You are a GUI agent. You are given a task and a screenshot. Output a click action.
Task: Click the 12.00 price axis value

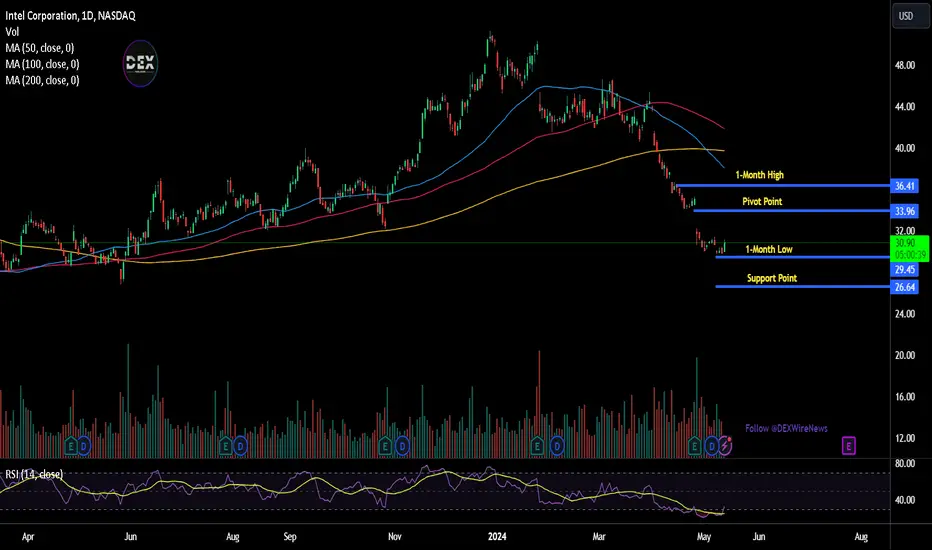905,438
